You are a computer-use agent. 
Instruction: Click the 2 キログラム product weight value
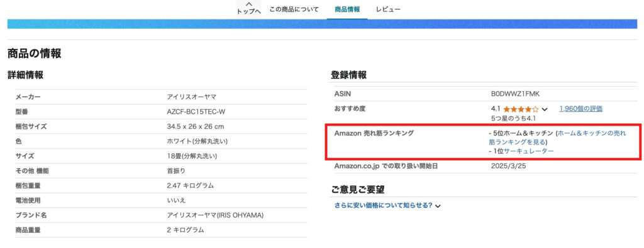coord(186,230)
